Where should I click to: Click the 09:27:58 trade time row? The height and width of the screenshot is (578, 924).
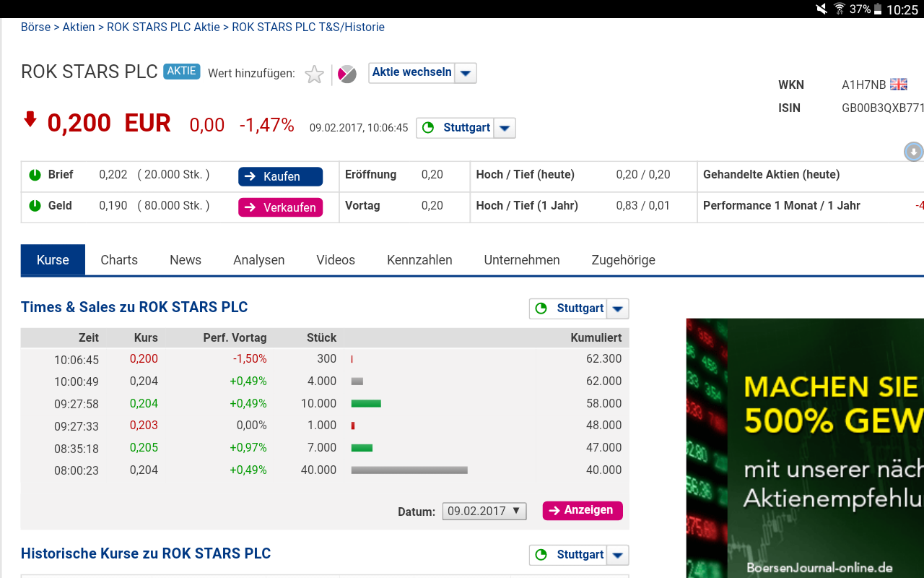pos(325,404)
